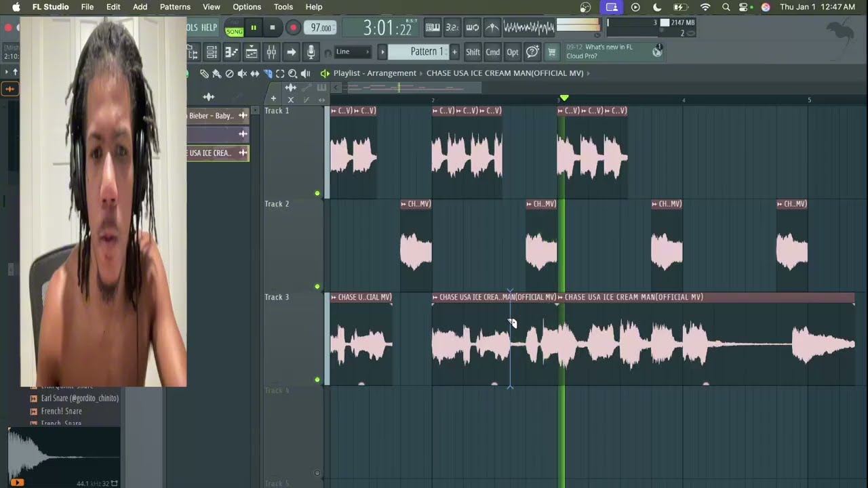Stop playback with the stop button
Image resolution: width=868 pixels, height=488 pixels.
click(x=273, y=28)
